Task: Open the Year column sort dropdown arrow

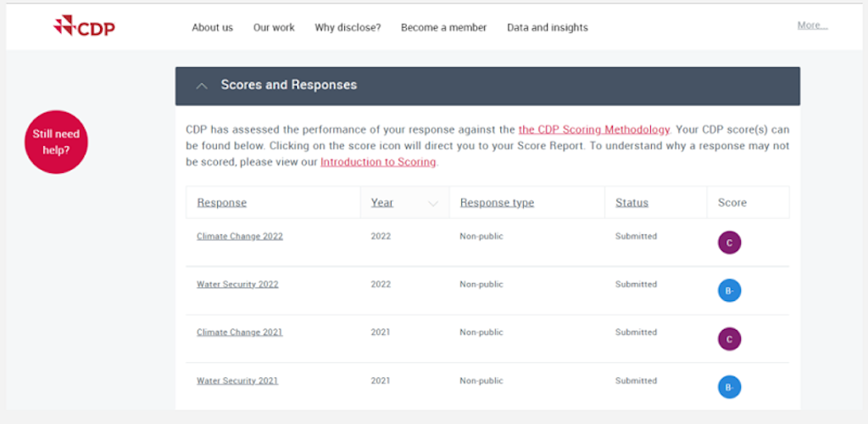Action: 433,204
